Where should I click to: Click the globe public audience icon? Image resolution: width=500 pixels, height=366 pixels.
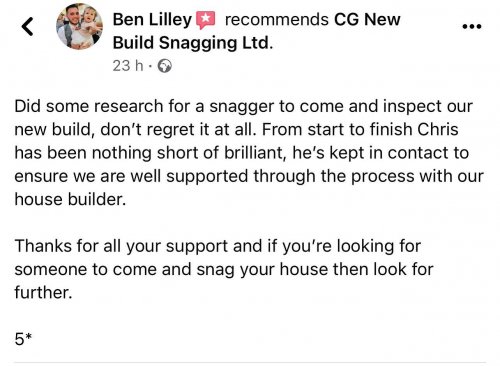[x=164, y=66]
